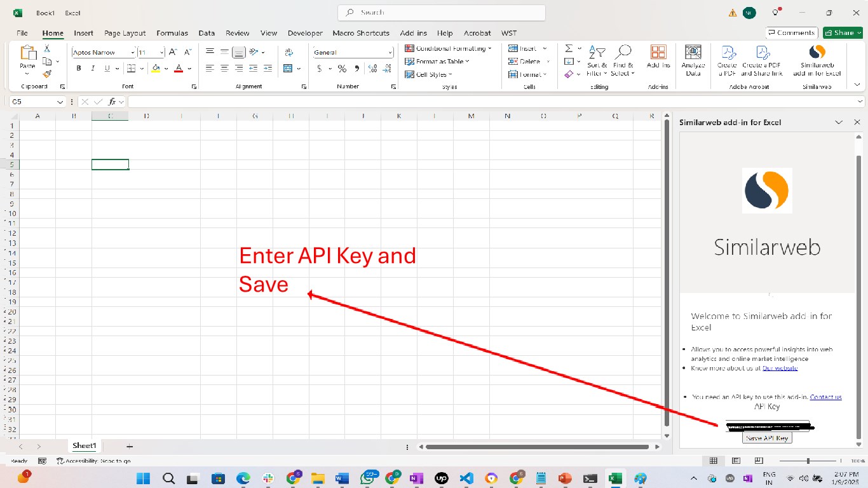Screen dimensions: 868x488
Task: Decrease font size button
Action: [187, 52]
